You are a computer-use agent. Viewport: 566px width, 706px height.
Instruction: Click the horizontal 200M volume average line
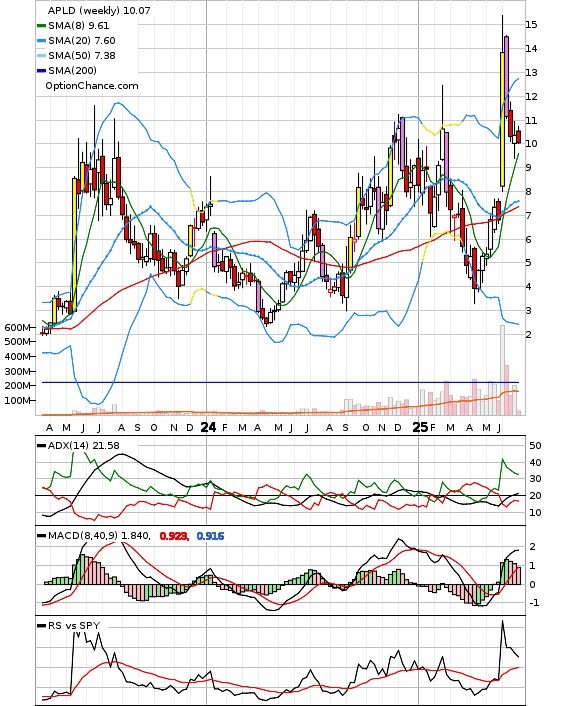tap(280, 382)
